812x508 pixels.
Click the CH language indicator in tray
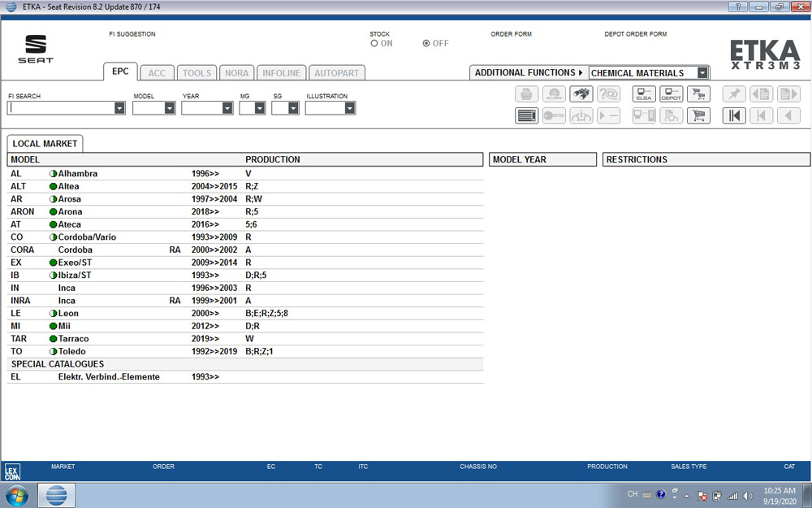(633, 494)
